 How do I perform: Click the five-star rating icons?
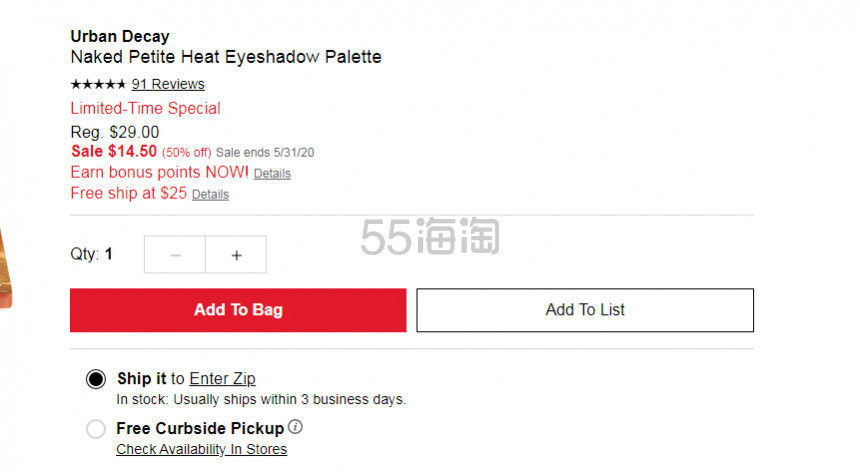[x=98, y=84]
